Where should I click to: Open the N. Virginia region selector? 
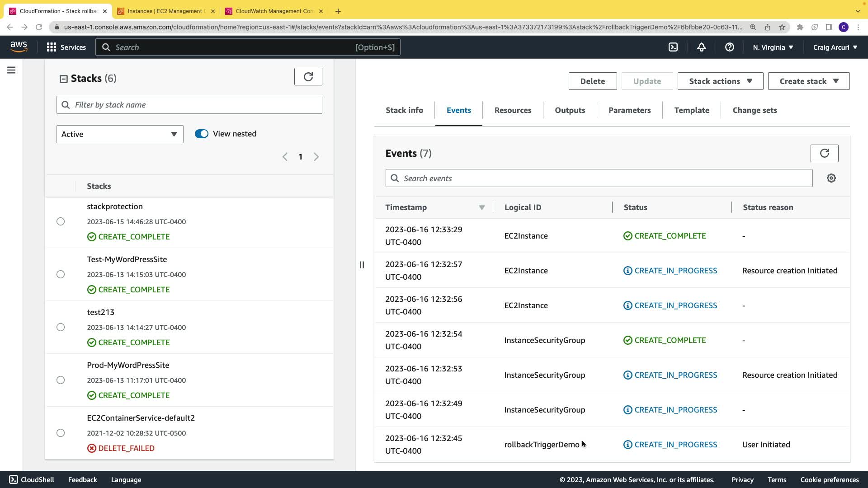pyautogui.click(x=773, y=47)
